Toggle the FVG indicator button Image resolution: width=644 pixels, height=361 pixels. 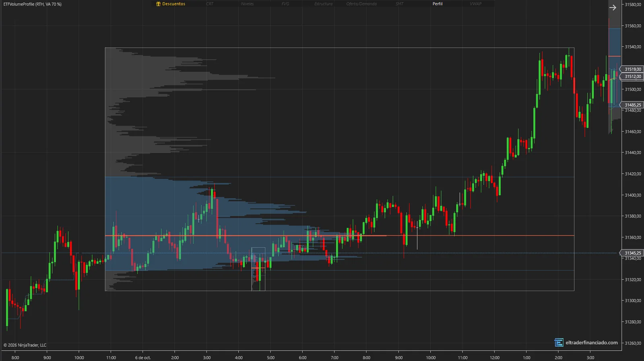point(285,4)
